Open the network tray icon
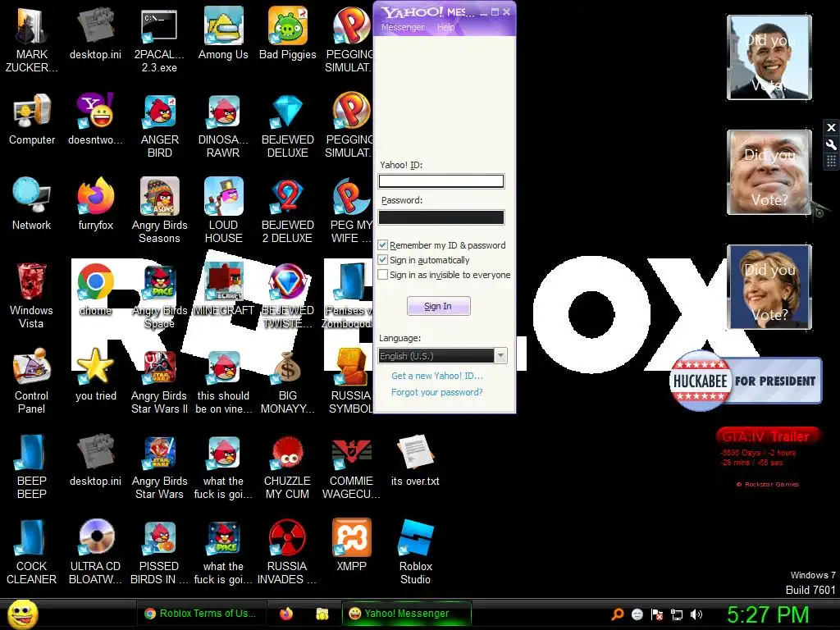The width and height of the screenshot is (840, 630). [677, 614]
